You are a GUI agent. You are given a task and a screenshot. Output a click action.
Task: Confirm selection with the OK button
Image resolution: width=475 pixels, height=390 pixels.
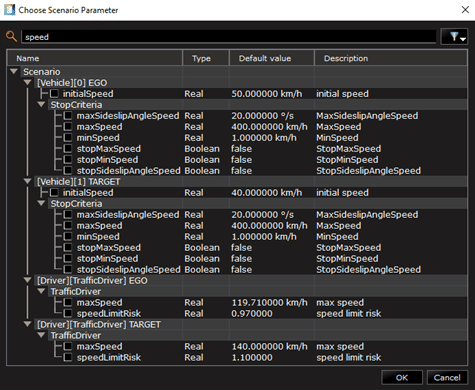coord(402,378)
